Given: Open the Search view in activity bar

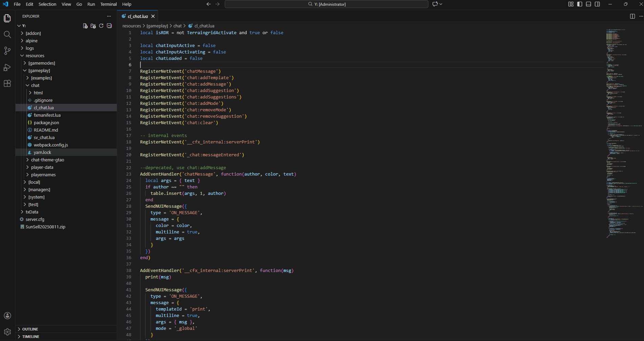Looking at the screenshot, I should tap(7, 35).
